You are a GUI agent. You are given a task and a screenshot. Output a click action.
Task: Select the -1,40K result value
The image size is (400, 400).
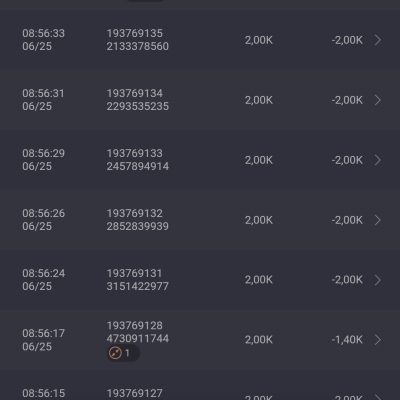[347, 340]
